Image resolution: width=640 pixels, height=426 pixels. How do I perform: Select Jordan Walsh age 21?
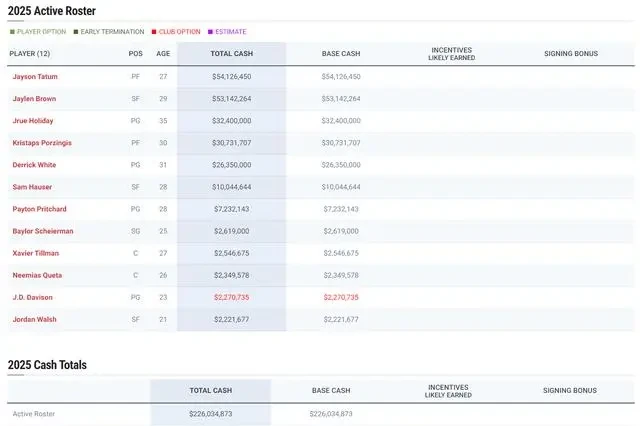(163, 319)
